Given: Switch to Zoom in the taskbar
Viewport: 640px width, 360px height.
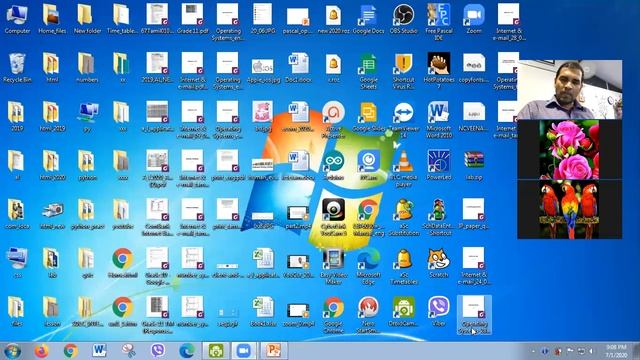Looking at the screenshot, I should coord(244,351).
